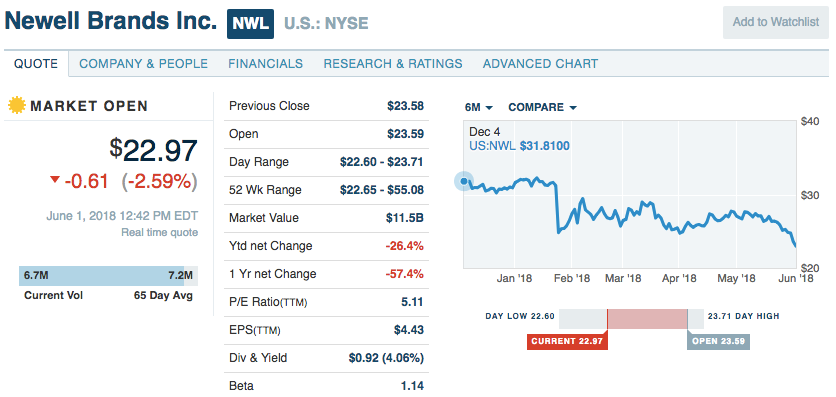
Task: Click the current volume progress bar
Action: coord(109,276)
